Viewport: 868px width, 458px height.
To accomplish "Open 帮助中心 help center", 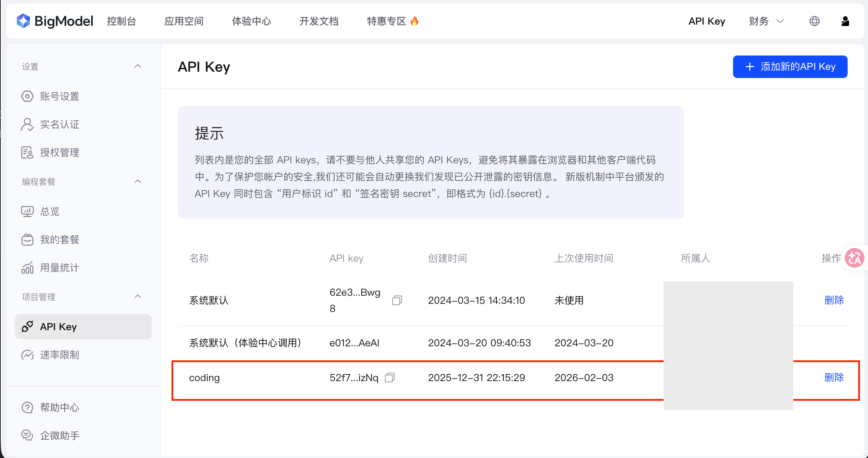I will pyautogui.click(x=59, y=407).
